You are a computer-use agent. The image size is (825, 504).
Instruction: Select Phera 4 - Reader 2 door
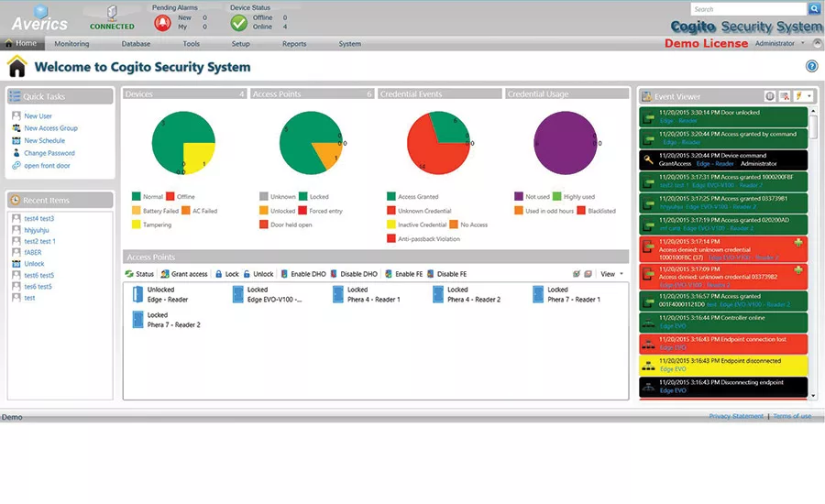[x=467, y=294]
